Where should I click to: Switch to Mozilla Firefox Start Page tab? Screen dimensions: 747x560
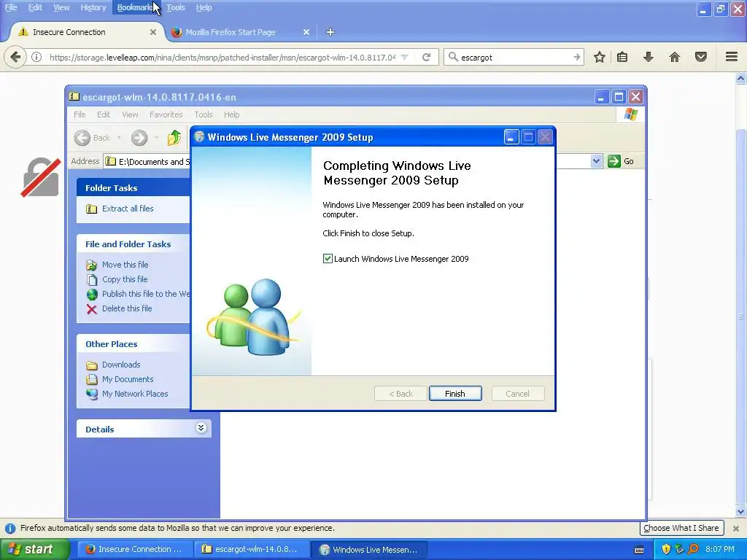(x=231, y=32)
